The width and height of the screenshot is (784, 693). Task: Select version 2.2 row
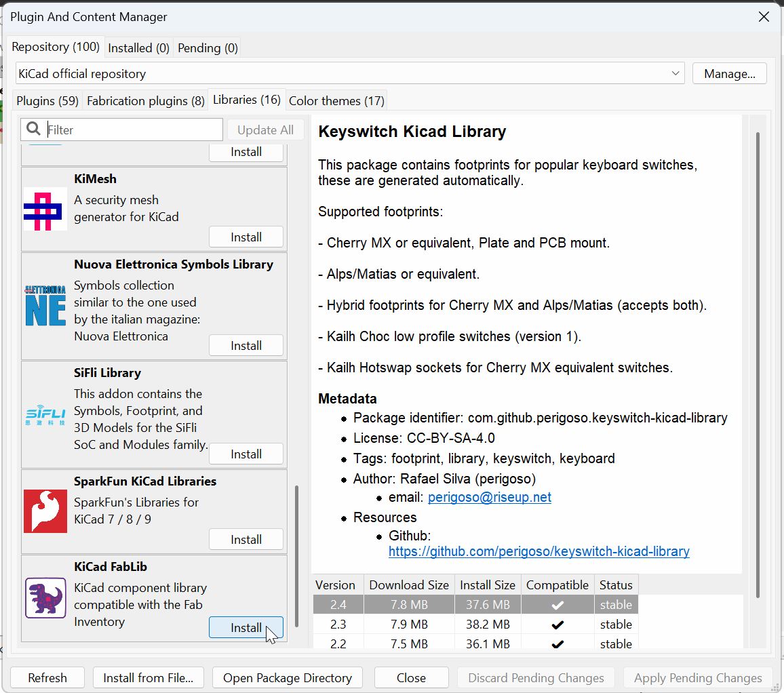click(x=475, y=643)
